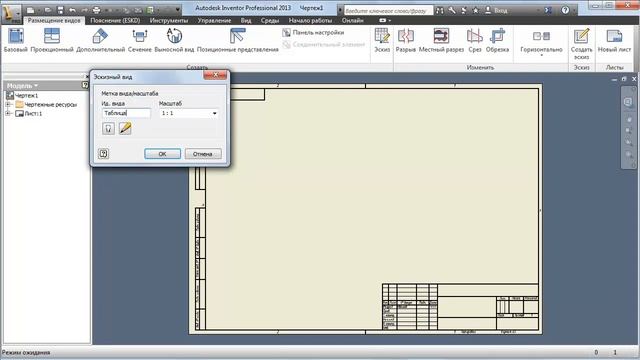640x360 pixels.
Task: Select the Выносной вид detail tool
Action: pyautogui.click(x=174, y=40)
